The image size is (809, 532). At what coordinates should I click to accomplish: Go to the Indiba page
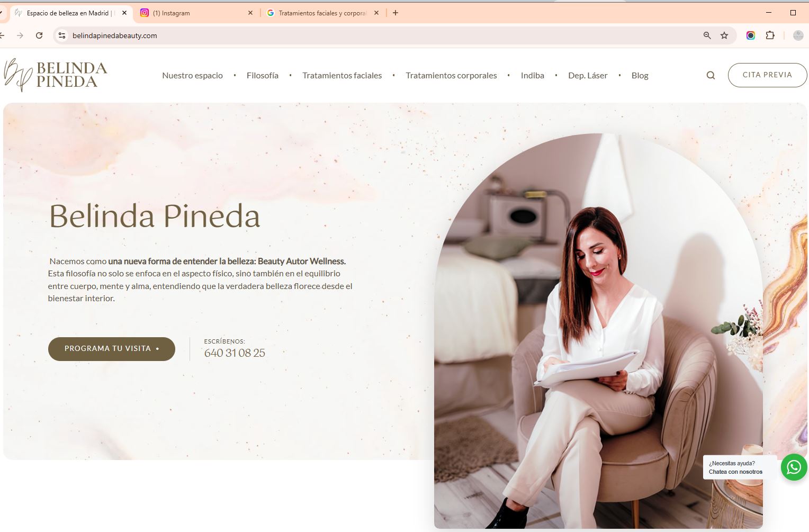533,75
